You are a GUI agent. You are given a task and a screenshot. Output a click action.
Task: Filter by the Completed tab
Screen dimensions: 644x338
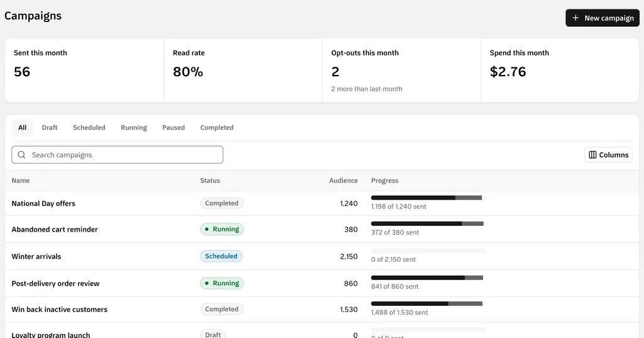[x=217, y=128]
